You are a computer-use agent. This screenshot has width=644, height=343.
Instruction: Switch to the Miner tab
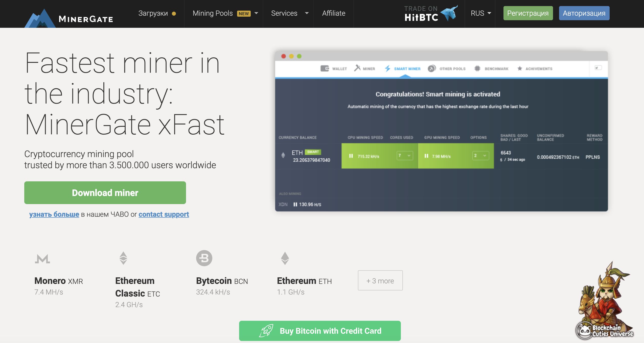click(365, 68)
